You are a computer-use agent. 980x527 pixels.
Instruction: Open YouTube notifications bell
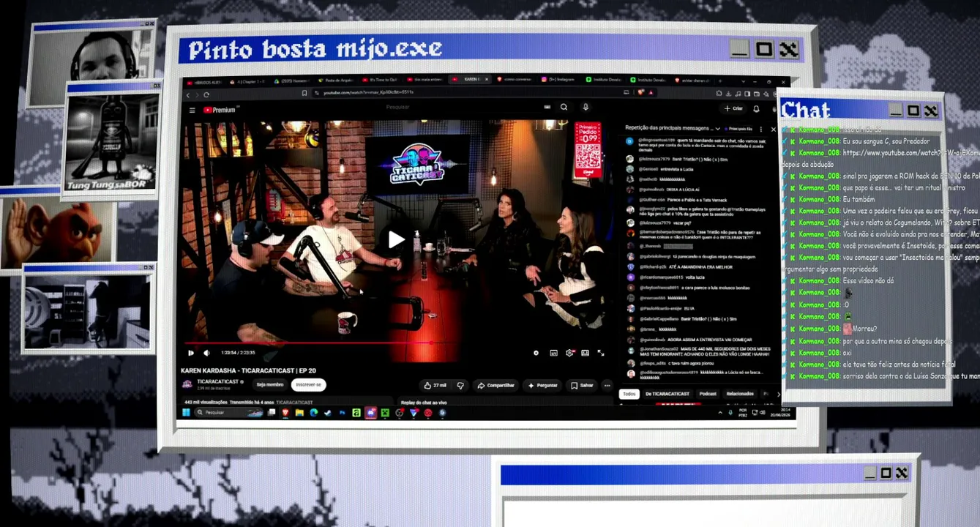click(756, 108)
